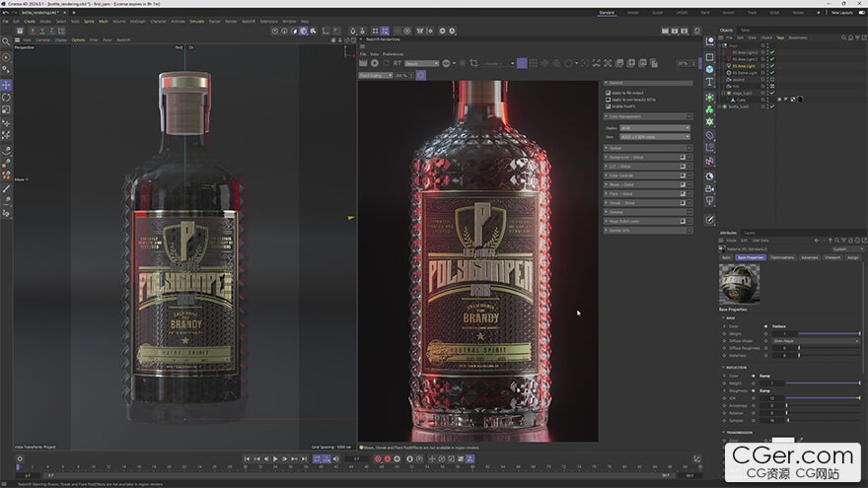
Task: Switch to the Advanced material tab
Action: point(809,257)
